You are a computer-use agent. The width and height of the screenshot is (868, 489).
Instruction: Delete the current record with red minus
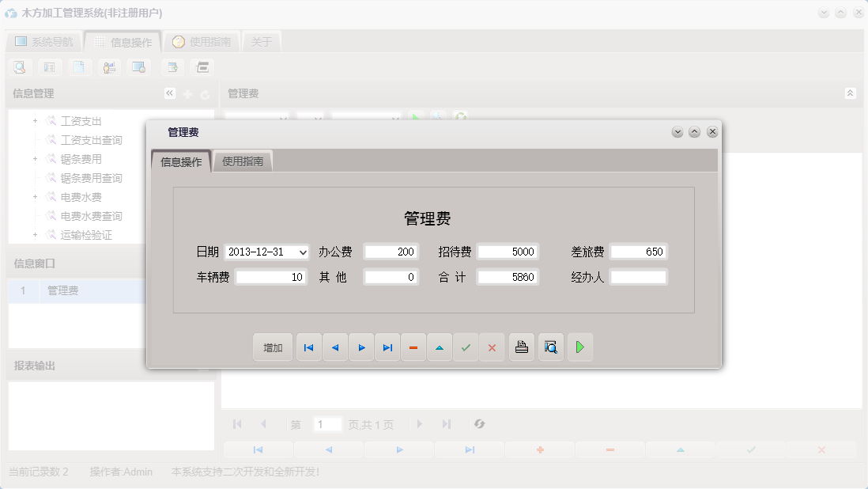point(413,347)
